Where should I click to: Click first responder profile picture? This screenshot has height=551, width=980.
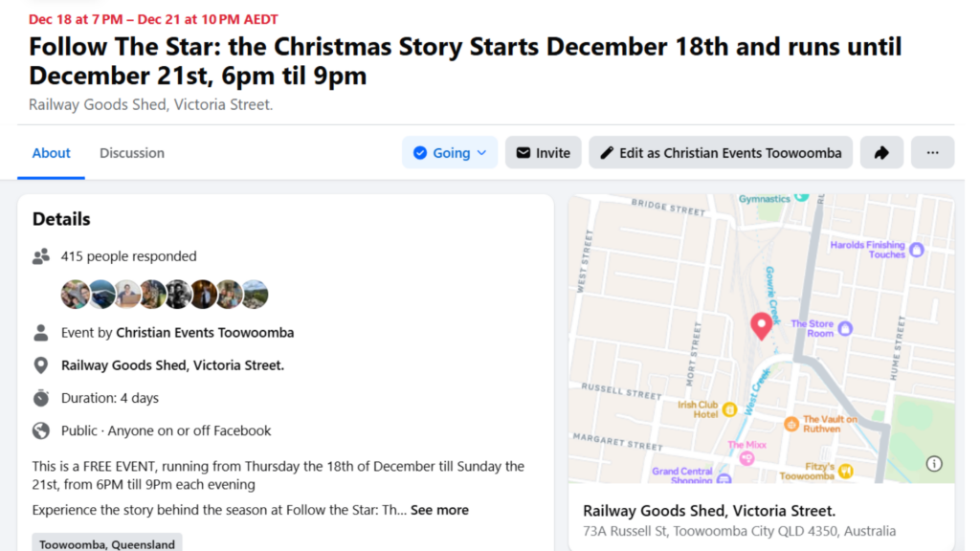coord(75,295)
